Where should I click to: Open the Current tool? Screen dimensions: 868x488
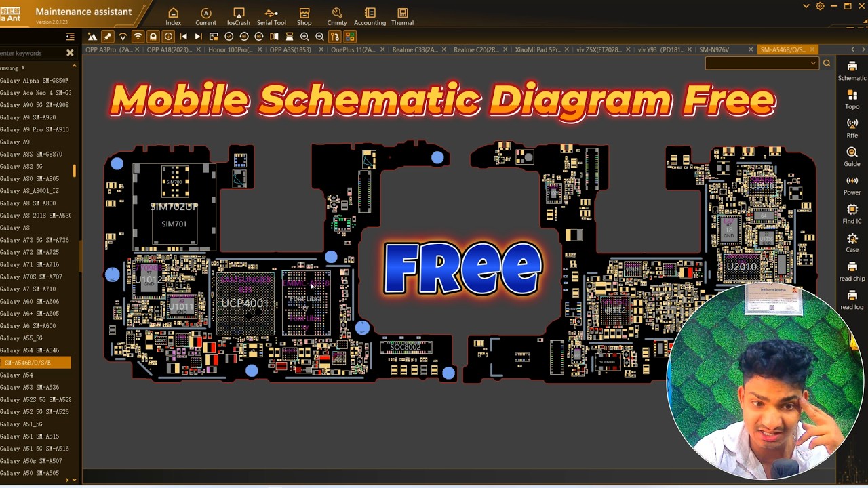(x=205, y=17)
